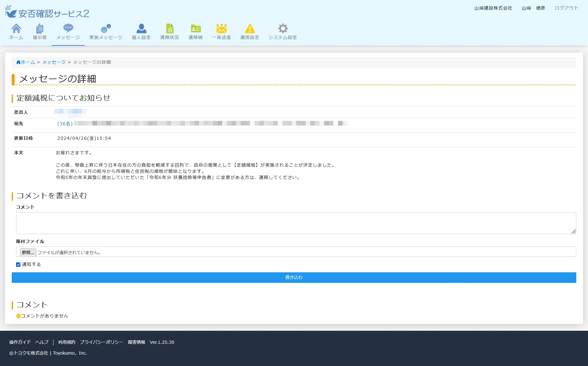Click inside the コメント text area
This screenshot has height=366, width=588.
[x=294, y=223]
